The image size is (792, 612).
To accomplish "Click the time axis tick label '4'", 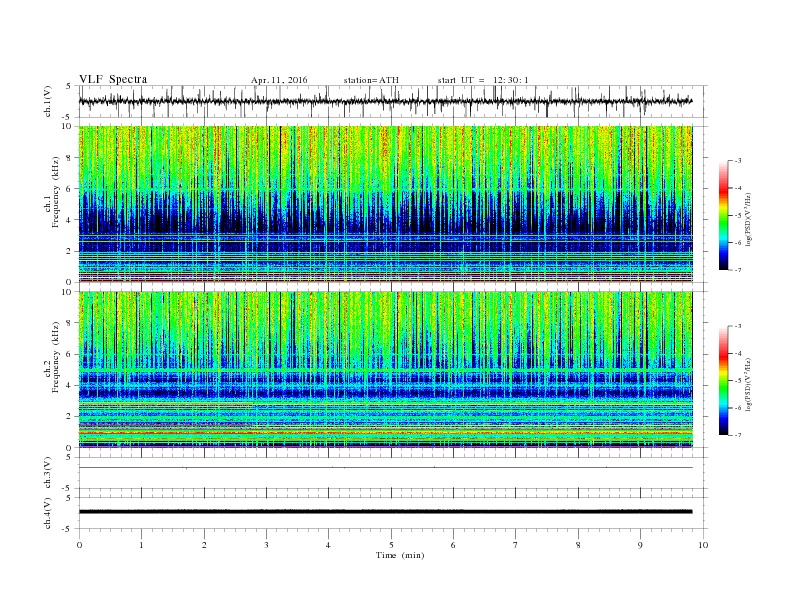I will 328,545.
